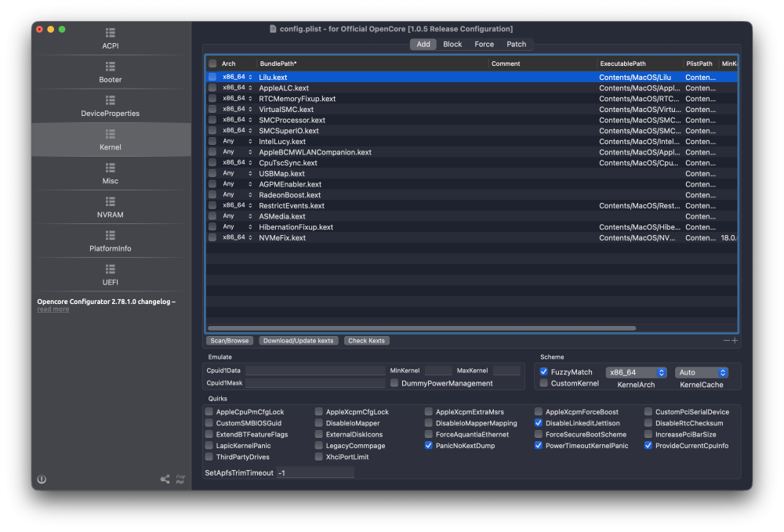Open the NVRAM section icon
The height and width of the screenshot is (532, 784).
pyautogui.click(x=111, y=202)
